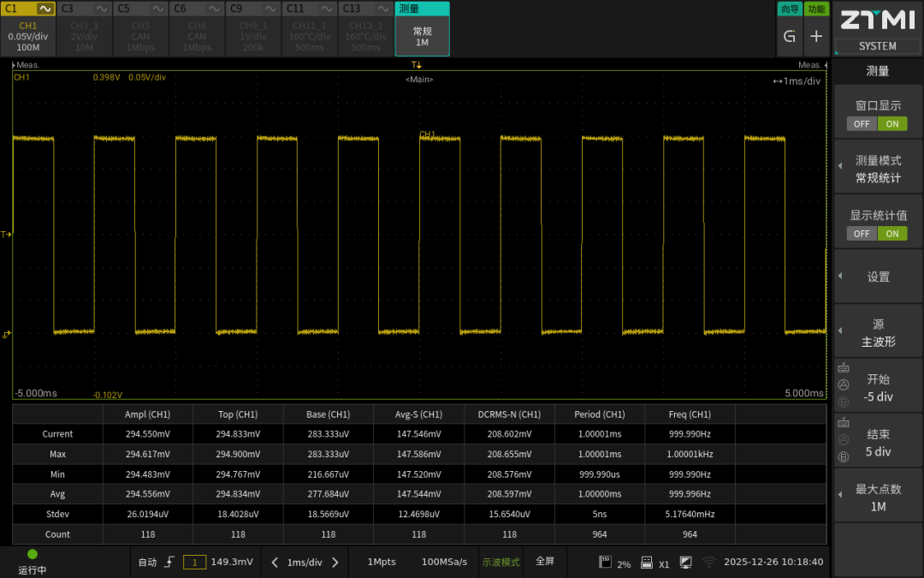Click the Wi-Fi network status icon
This screenshot has height=578, width=924.
click(708, 563)
